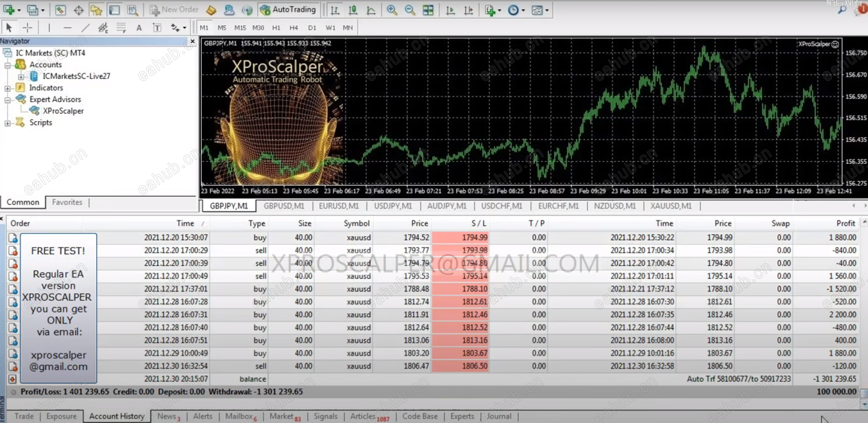Screen dimensions: 868x423
Task: Switch to the M5 timeframe
Action: click(222, 27)
